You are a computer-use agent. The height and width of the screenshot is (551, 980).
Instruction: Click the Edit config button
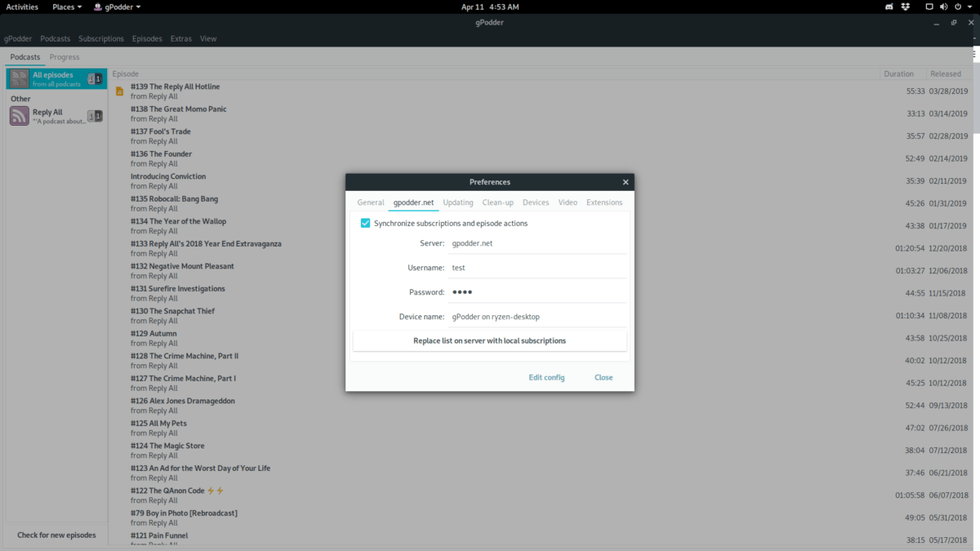546,377
